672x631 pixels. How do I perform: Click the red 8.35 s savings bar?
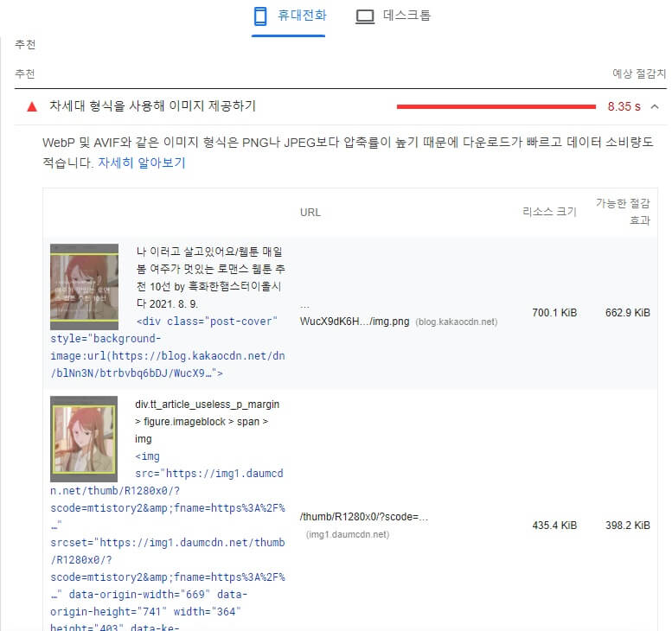pyautogui.click(x=496, y=106)
